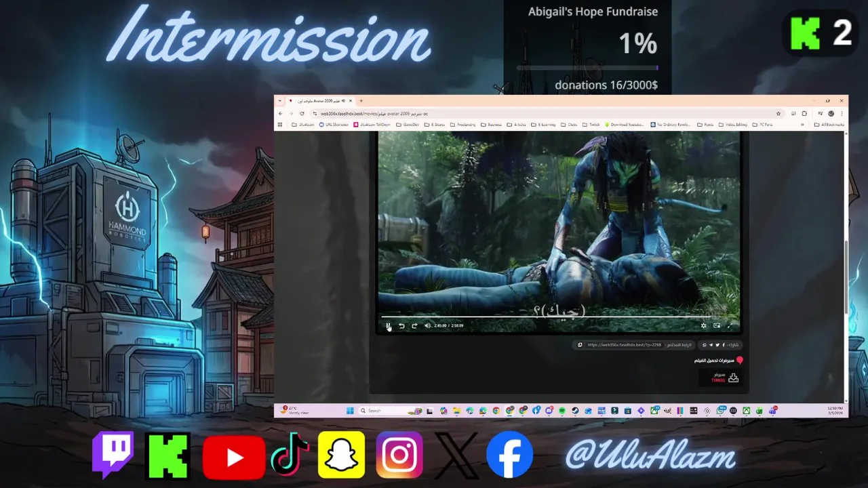
Task: Click the YouTube logo in the overlay
Action: (x=234, y=458)
